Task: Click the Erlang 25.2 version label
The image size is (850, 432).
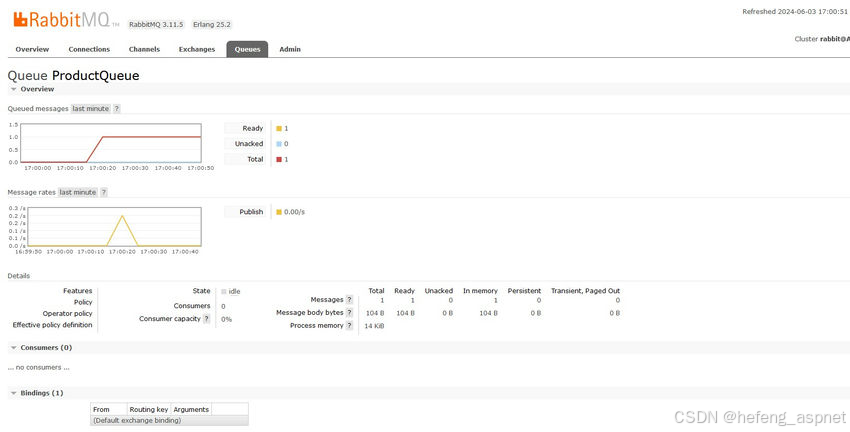Action: point(212,24)
